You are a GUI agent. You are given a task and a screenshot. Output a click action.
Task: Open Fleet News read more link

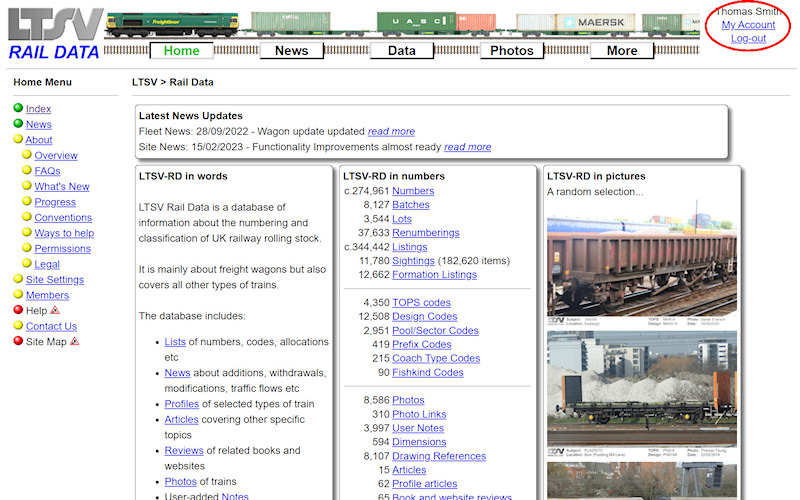tap(391, 131)
